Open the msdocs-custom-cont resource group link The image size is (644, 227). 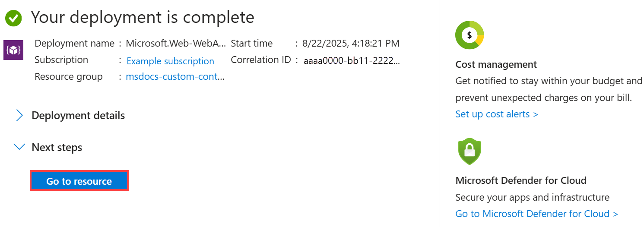point(175,77)
